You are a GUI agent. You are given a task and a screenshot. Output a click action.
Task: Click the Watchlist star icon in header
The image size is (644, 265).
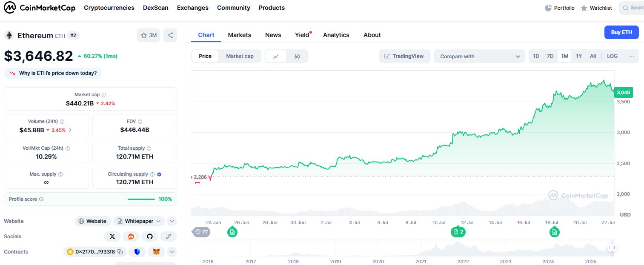pyautogui.click(x=584, y=8)
